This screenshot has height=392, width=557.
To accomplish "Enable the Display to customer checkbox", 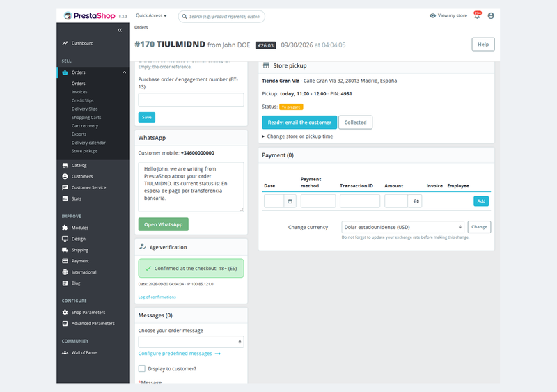I will pyautogui.click(x=142, y=368).
